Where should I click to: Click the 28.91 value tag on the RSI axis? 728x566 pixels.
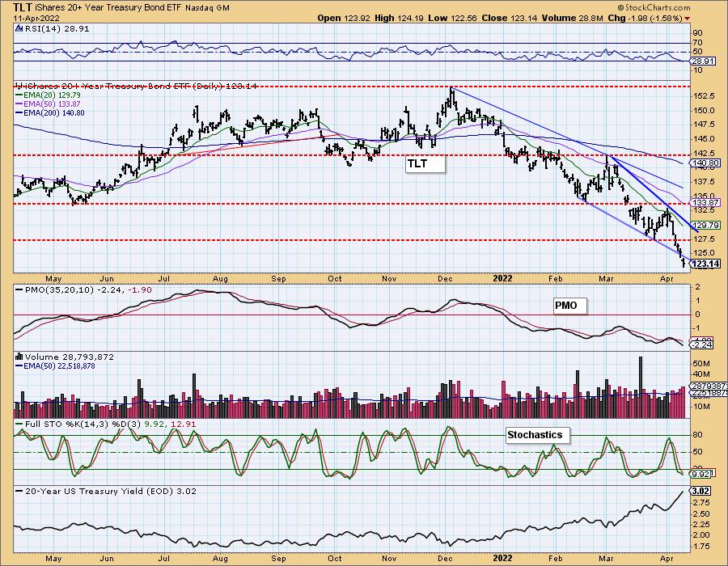point(702,61)
